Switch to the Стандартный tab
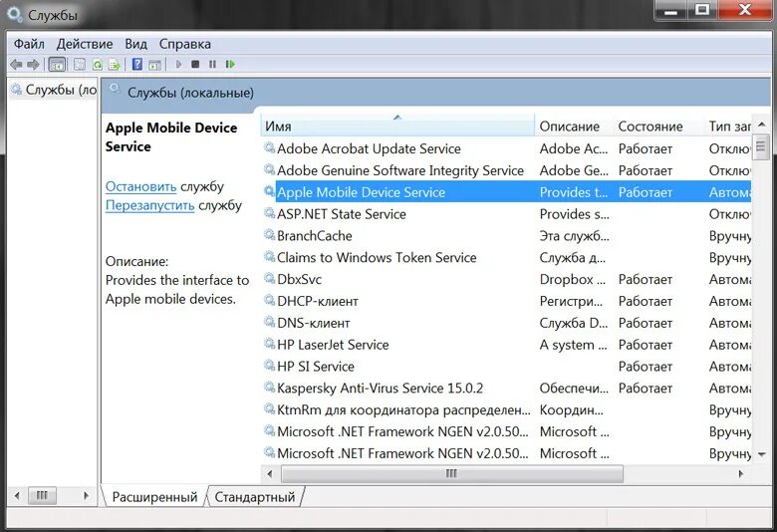The width and height of the screenshot is (777, 532). [255, 496]
